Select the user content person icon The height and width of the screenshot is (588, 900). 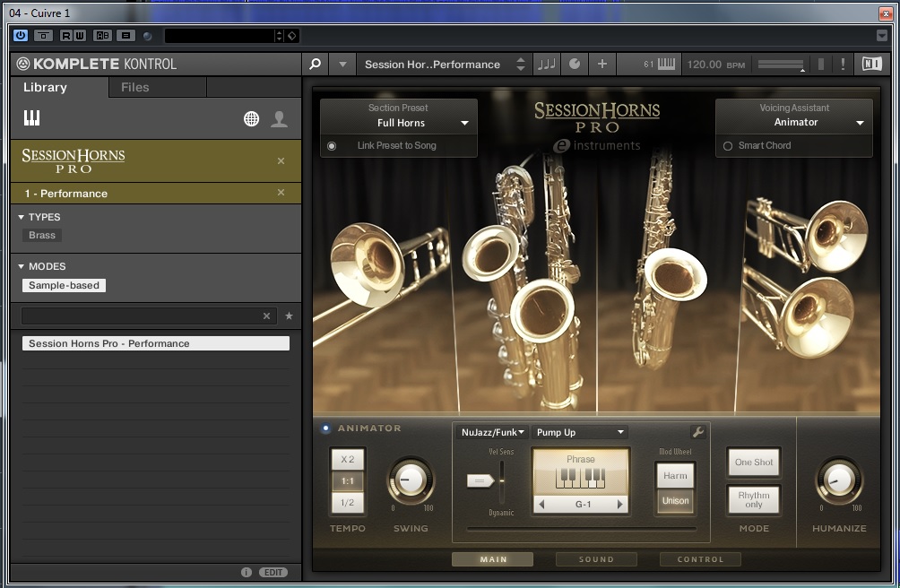280,119
